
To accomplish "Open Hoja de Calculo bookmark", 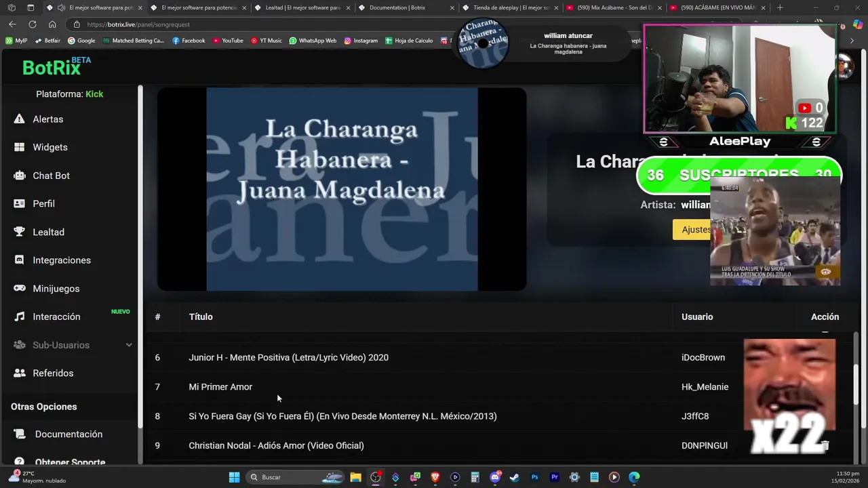I will 409,41.
